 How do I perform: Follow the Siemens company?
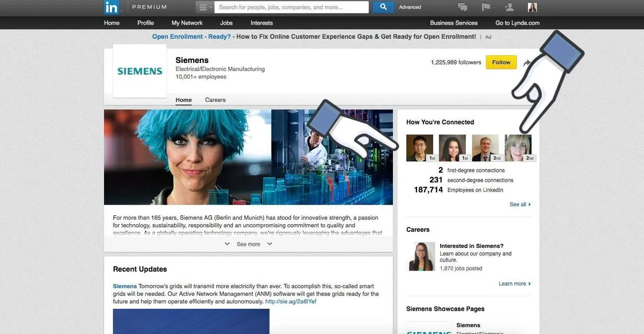tap(501, 62)
